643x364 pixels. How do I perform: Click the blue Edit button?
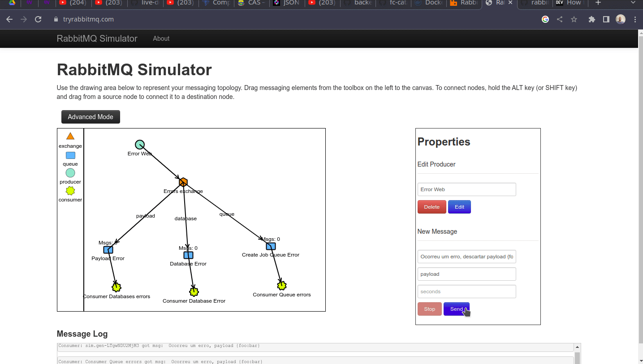[459, 207]
